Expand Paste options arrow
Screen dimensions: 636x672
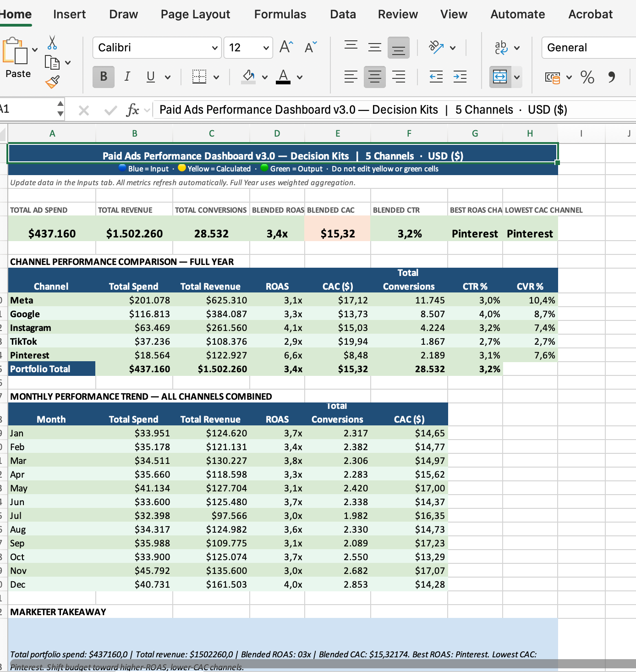coord(35,50)
